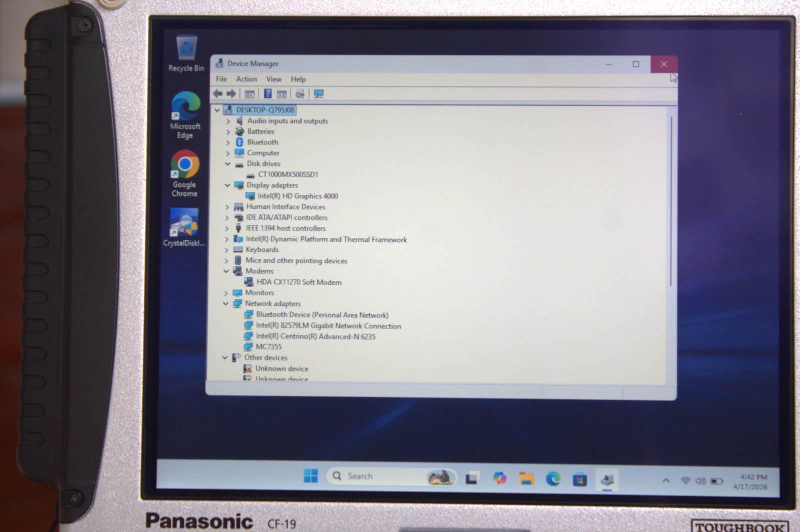Click the Update device driver toolbar icon
Viewport: 800px width, 532px height.
tap(300, 94)
